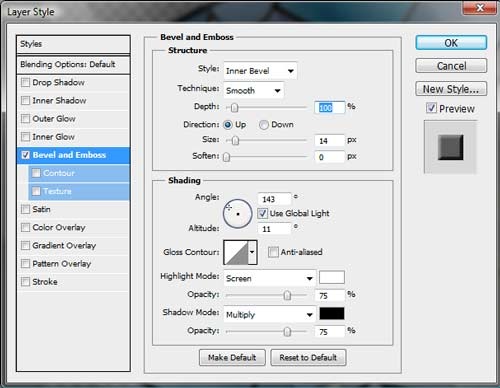Image resolution: width=500 pixels, height=388 pixels.
Task: Open the Shadow Mode dropdown showing Multiply
Action: (270, 314)
